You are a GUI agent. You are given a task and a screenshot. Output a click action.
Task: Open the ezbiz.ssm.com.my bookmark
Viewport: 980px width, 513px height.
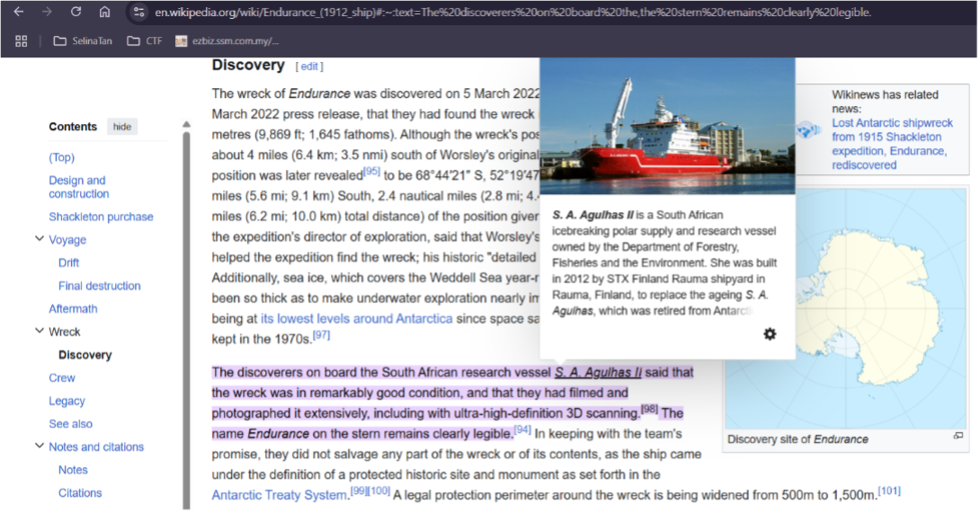[x=227, y=40]
